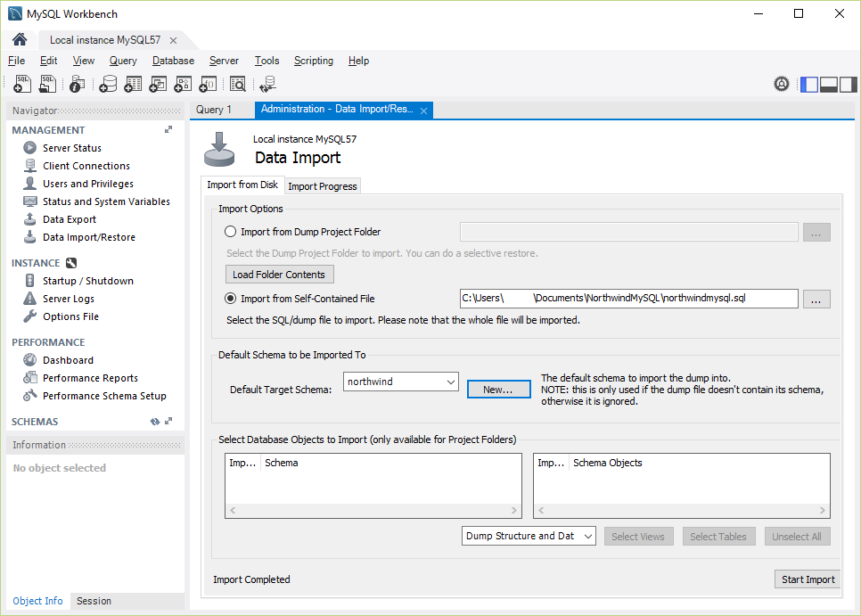The image size is (861, 616).
Task: Create new function toolbar icon
Action: pyautogui.click(x=208, y=84)
